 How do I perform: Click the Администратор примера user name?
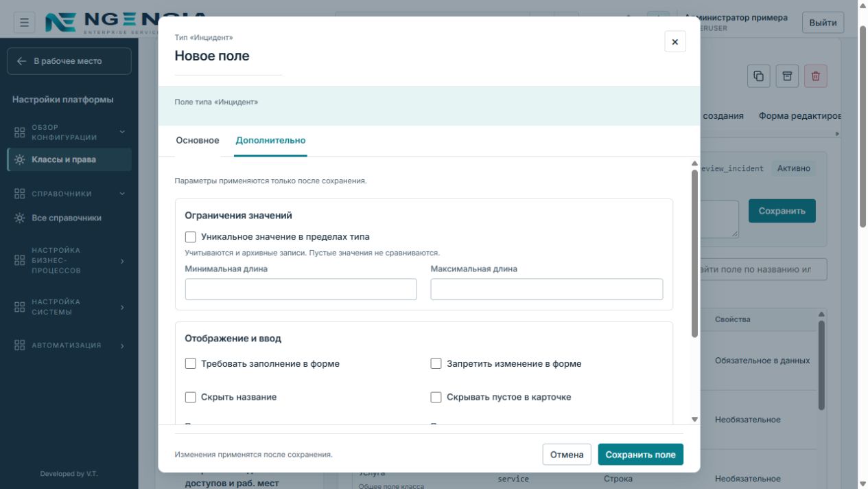click(736, 18)
